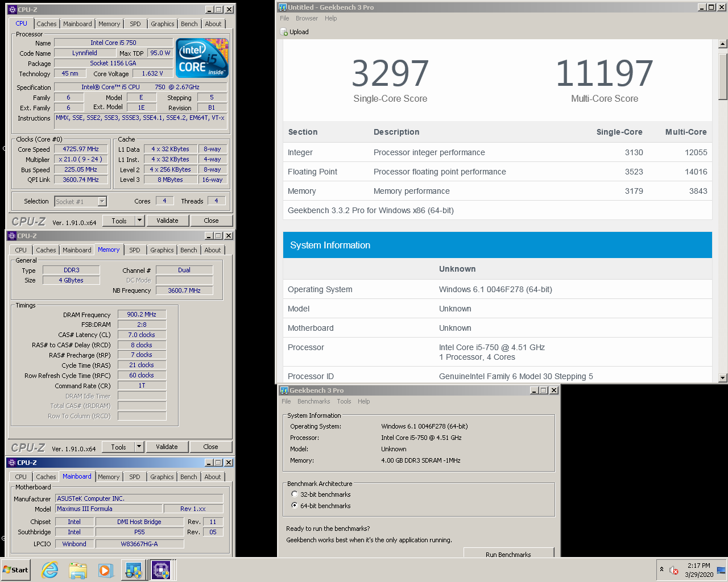Click Tools button in CPU window
728x582 pixels.
[119, 221]
